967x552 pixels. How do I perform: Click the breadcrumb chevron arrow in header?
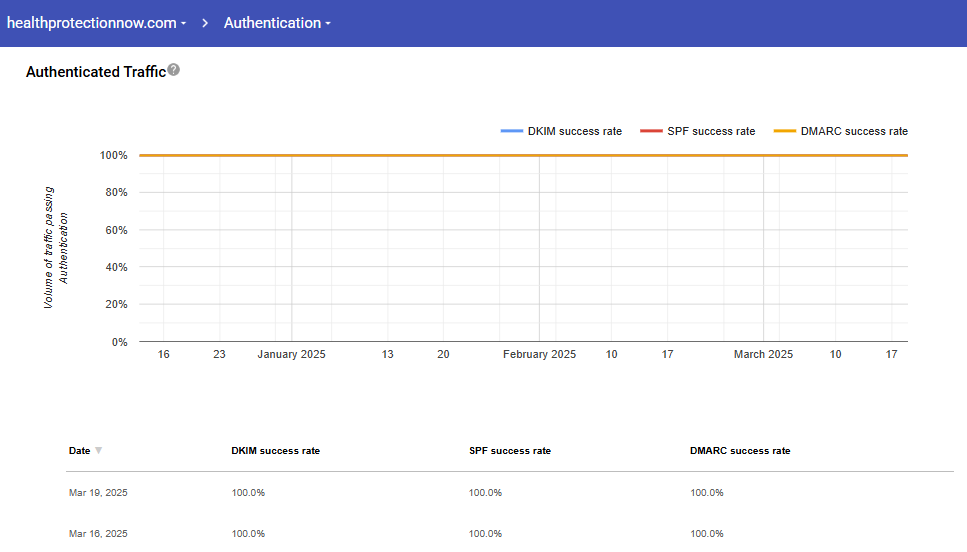pos(205,23)
